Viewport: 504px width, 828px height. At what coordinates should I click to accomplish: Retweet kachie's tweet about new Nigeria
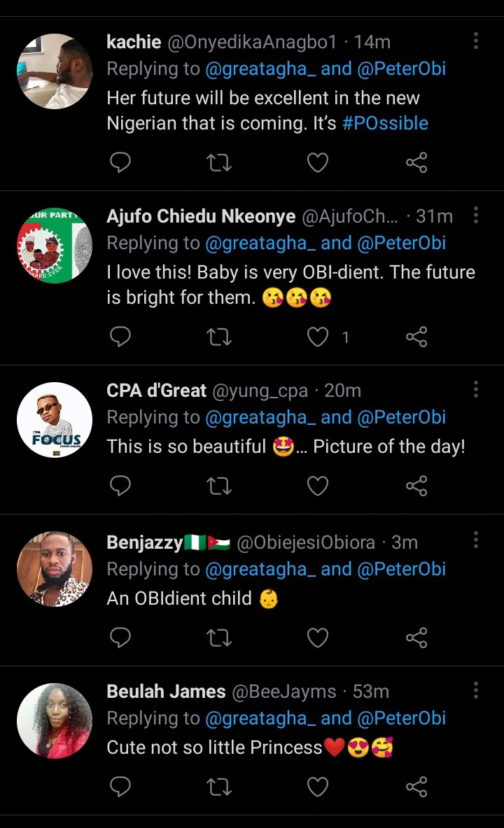(220, 163)
